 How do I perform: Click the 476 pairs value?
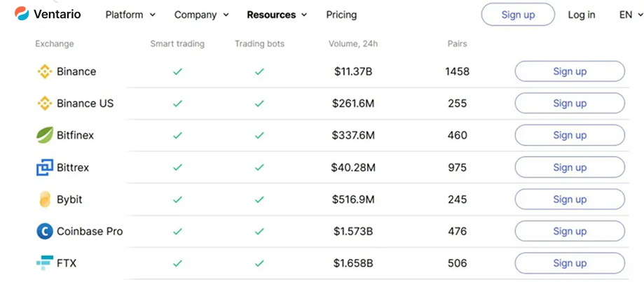click(x=457, y=232)
